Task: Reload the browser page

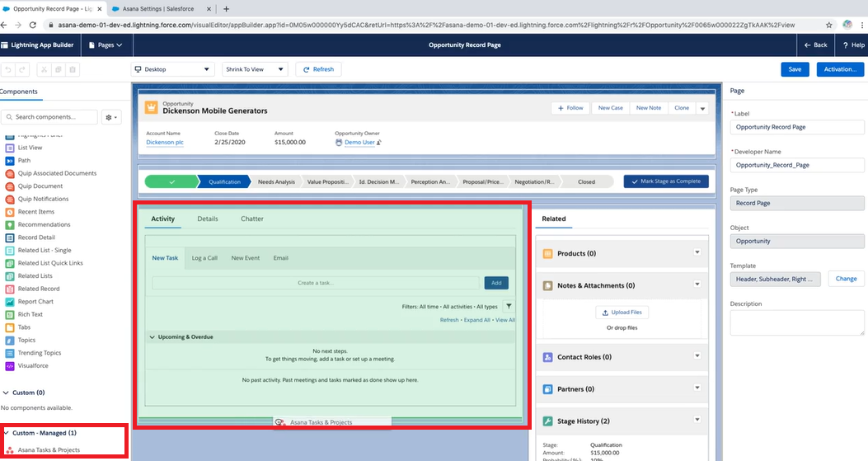Action: pyautogui.click(x=33, y=25)
